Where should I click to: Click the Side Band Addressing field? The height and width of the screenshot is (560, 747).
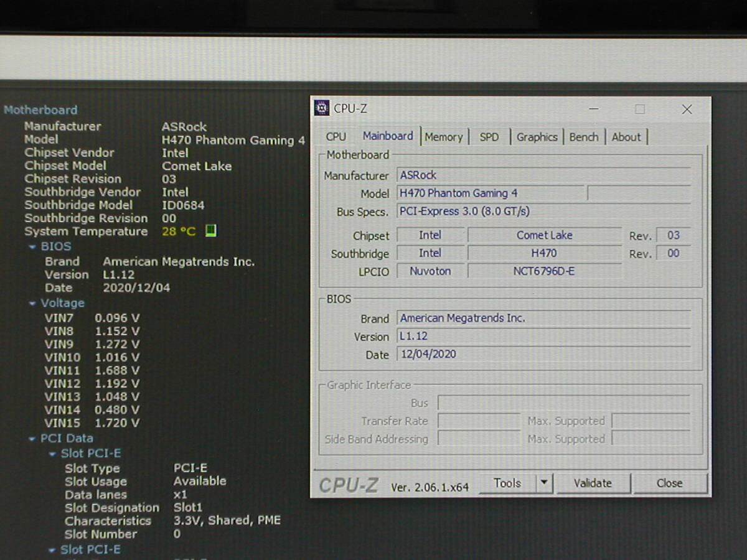[479, 439]
